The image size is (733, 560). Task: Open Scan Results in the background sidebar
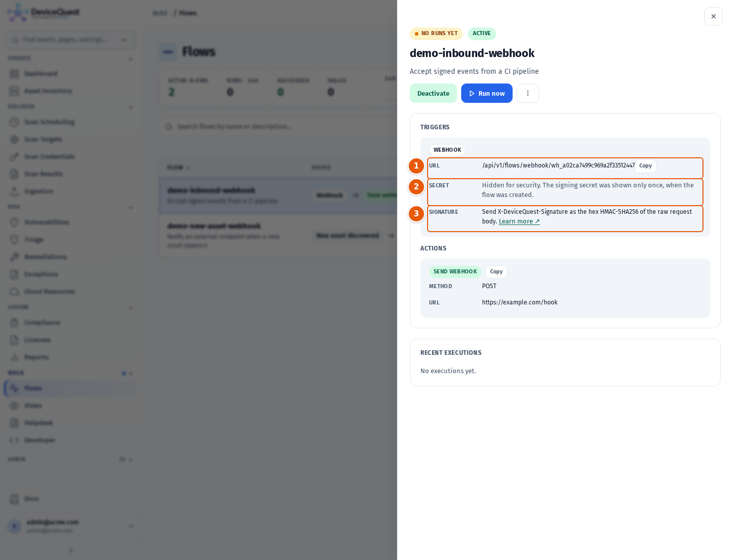70,174
